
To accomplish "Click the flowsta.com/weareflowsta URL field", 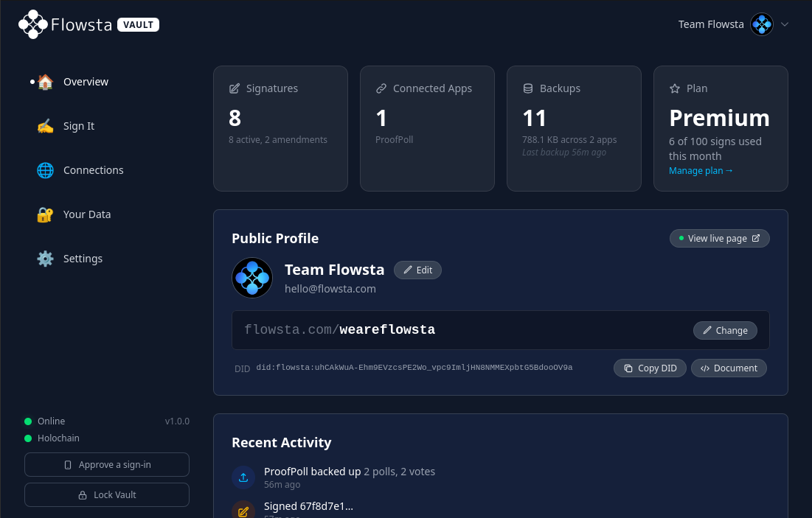I will 500,330.
